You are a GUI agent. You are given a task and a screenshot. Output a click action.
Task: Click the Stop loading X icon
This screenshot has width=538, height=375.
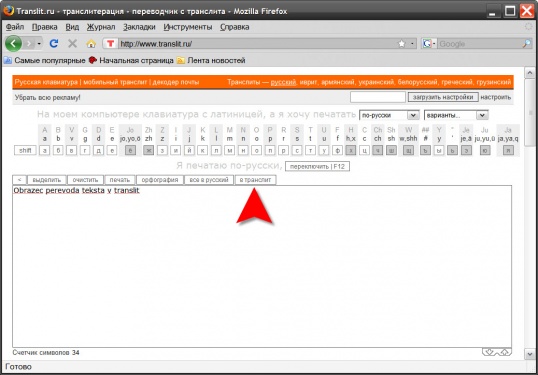(x=72, y=44)
